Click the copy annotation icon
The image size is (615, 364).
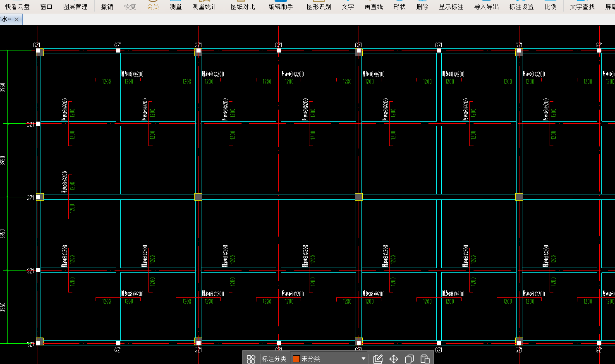pyautogui.click(x=409, y=359)
